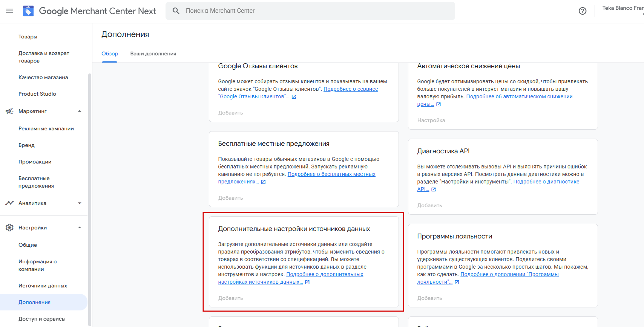The image size is (644, 327).
Task: Open Источники данных in sidebar
Action: 43,286
